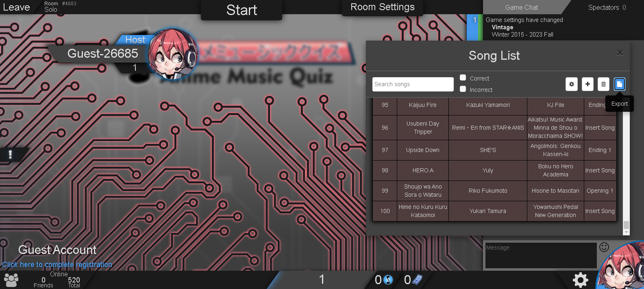
Task: Click artist Yuly cell
Action: [x=488, y=170]
